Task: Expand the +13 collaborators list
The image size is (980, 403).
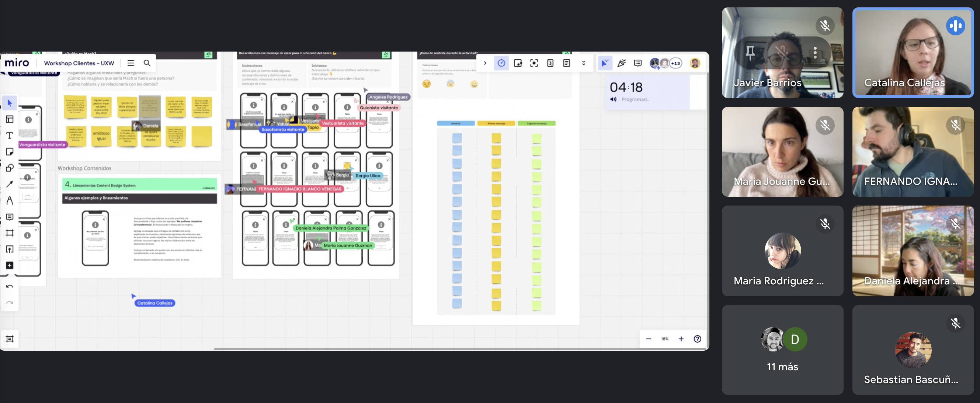Action: coord(676,63)
